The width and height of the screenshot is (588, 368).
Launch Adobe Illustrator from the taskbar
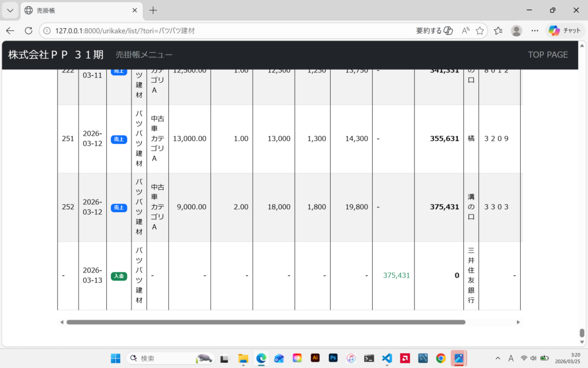click(x=315, y=358)
